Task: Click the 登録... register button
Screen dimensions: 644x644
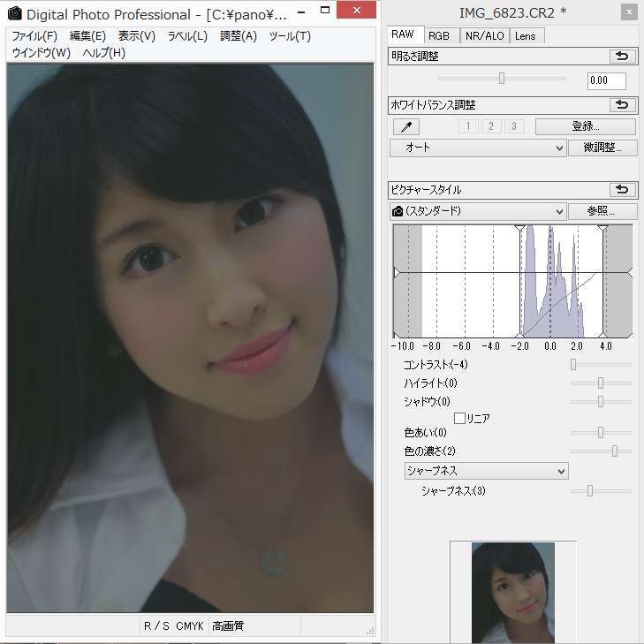Action: click(586, 126)
